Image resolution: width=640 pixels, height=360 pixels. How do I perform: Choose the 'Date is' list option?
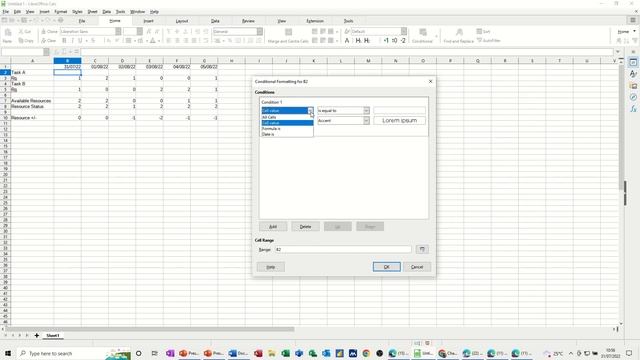287,134
